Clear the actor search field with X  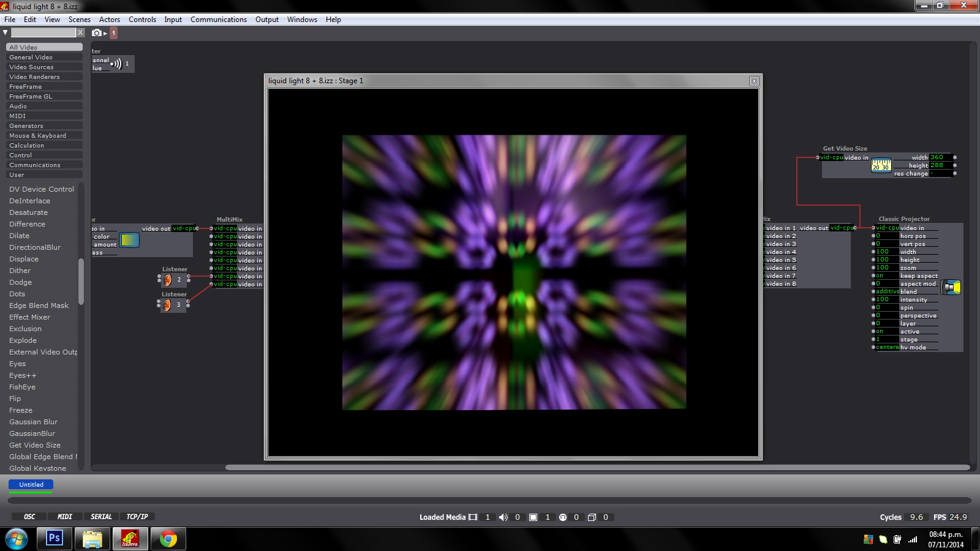[x=80, y=32]
